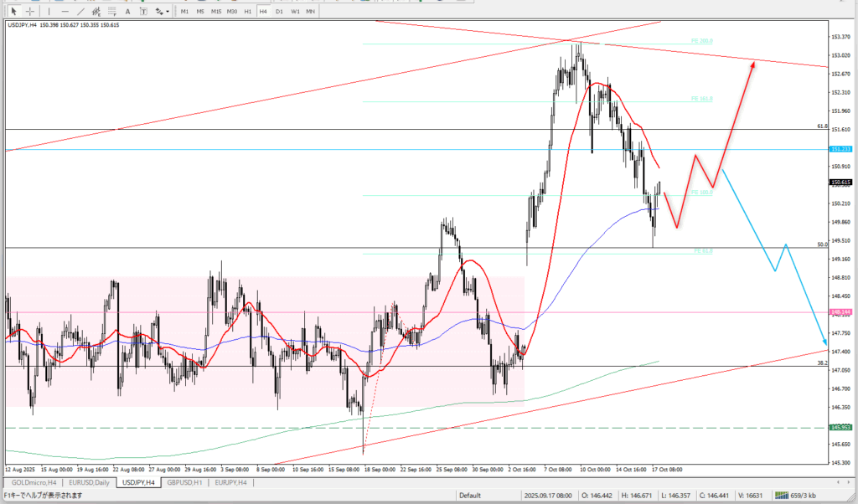Set chart period to M15
858x504 pixels.
(216, 11)
